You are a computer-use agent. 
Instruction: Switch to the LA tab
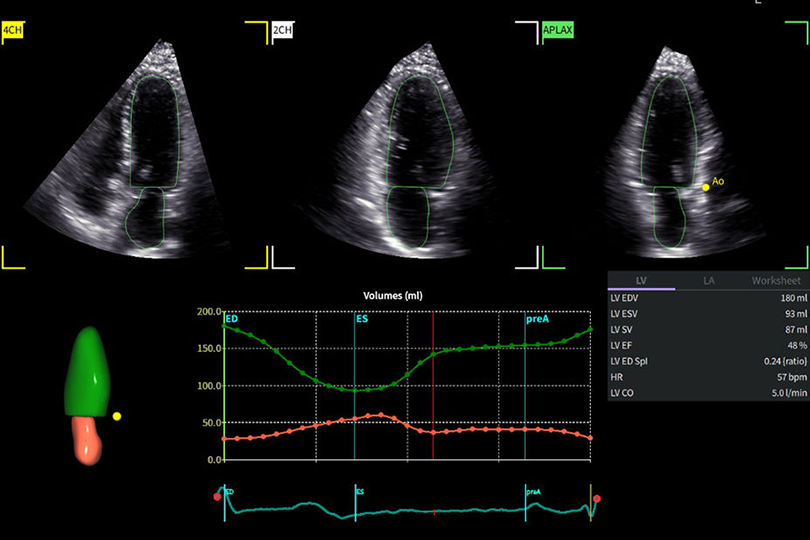tap(709, 281)
